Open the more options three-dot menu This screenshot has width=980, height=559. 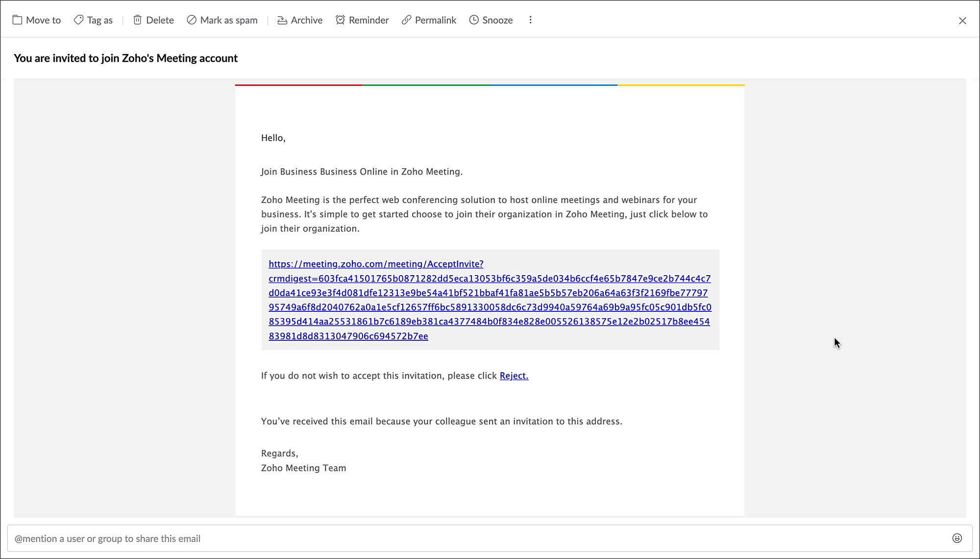tap(531, 20)
